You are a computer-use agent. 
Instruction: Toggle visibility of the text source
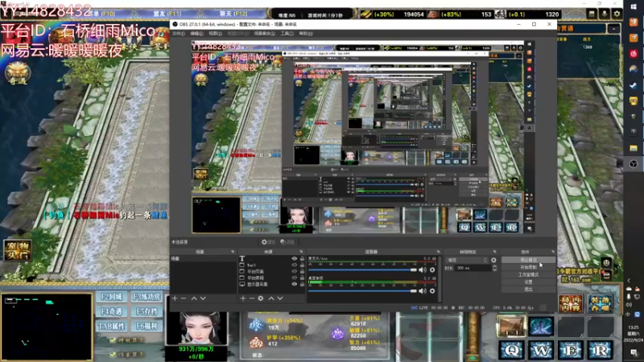pyautogui.click(x=294, y=258)
